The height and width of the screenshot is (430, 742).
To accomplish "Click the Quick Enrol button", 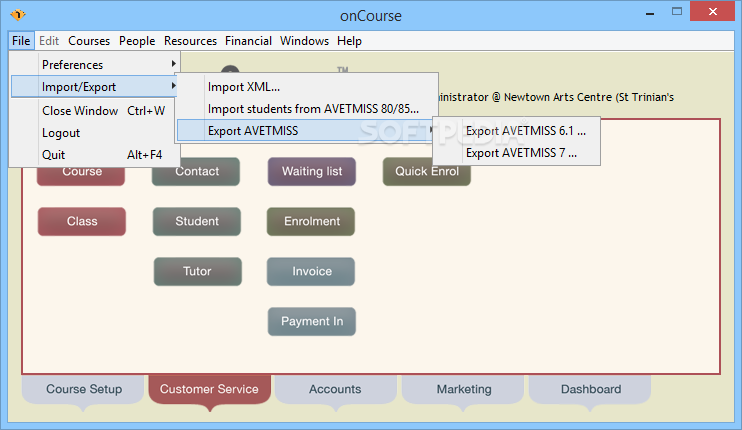I will (427, 171).
